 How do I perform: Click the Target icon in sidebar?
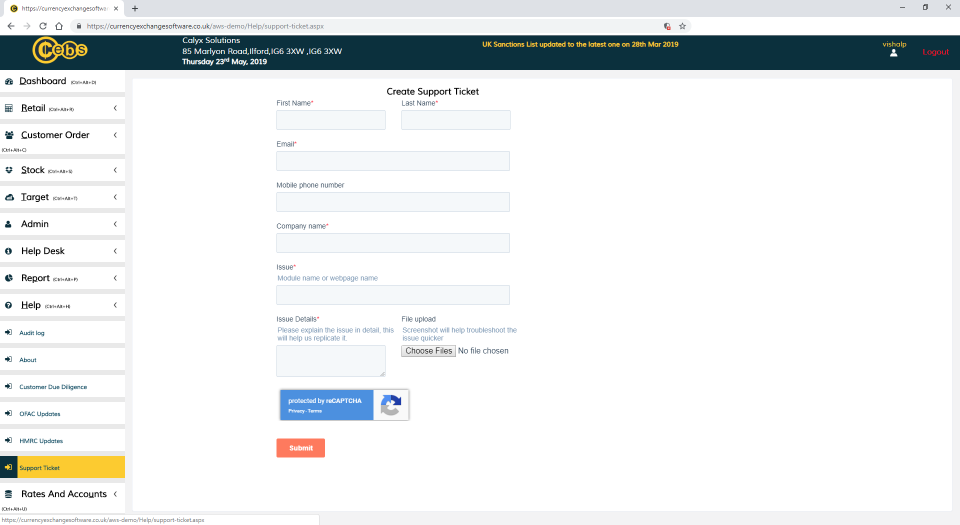(9, 197)
